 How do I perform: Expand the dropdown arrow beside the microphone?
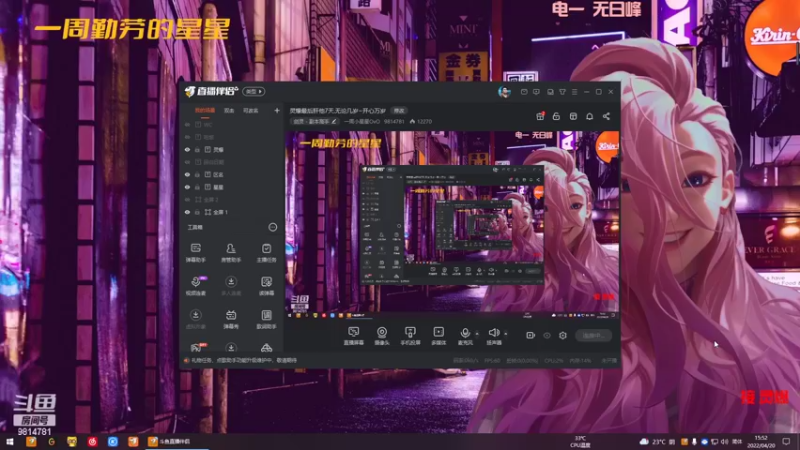point(477,334)
